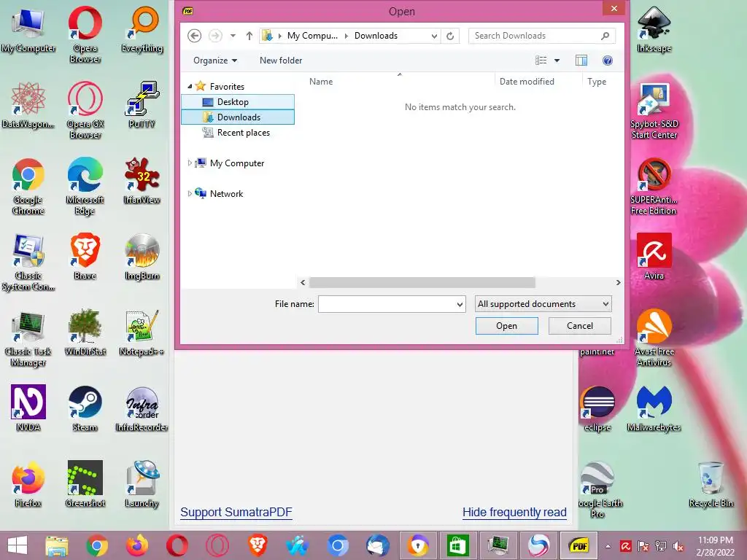Select Downloads in Favorites
This screenshot has height=560, width=747.
(238, 117)
